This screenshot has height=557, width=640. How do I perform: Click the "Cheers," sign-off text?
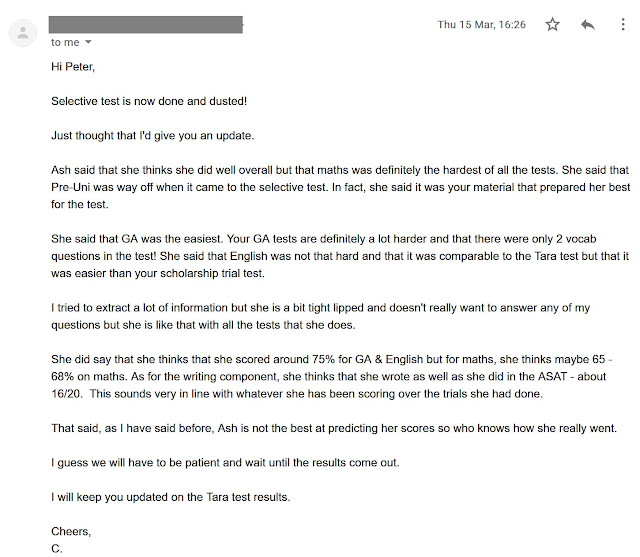(72, 530)
